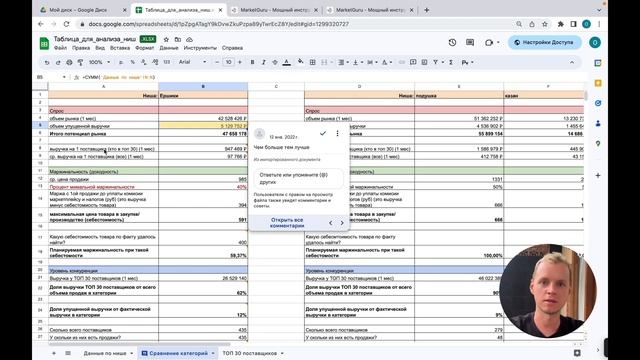640x360 pixels.
Task: Open text rotation dropdown
Action: [387, 62]
